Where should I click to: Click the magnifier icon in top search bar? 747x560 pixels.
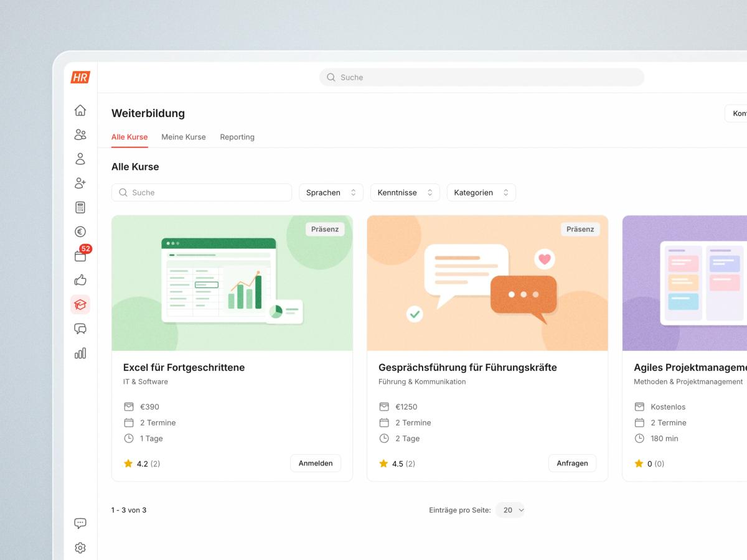[x=331, y=77]
